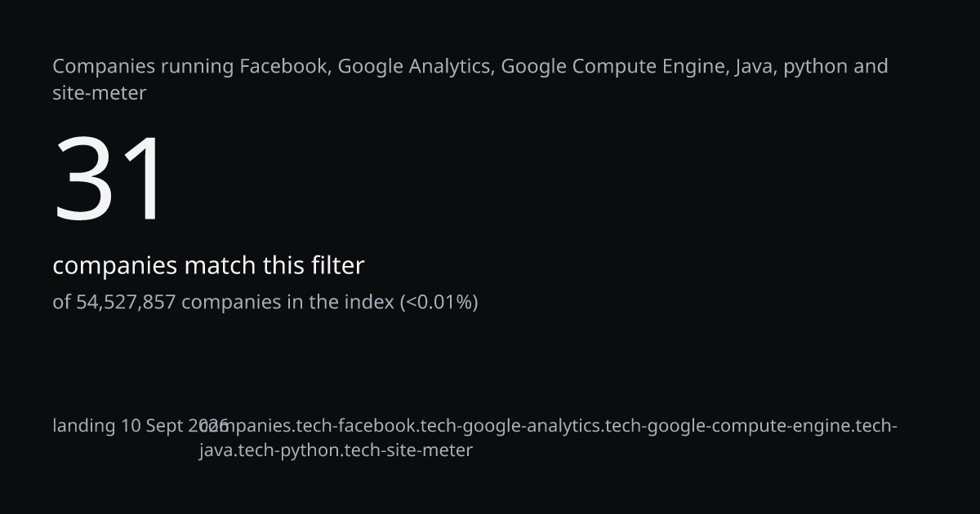The height and width of the screenshot is (514, 980).
Task: Click the '(<0.01%)' percentage text
Action: point(439,302)
